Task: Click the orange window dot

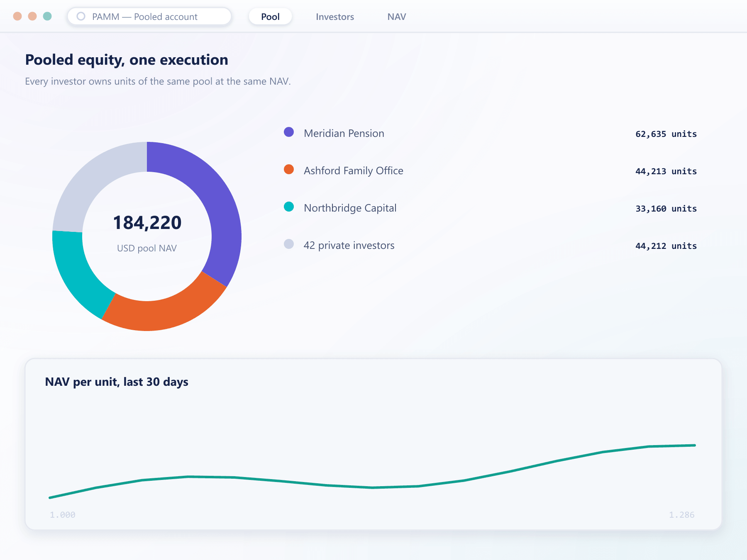Action: (32, 16)
